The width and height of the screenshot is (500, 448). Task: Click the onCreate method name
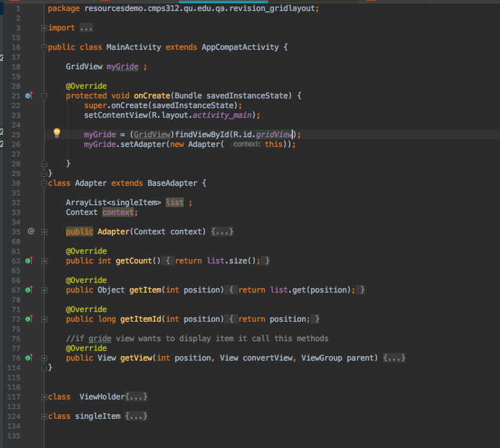[x=152, y=96]
